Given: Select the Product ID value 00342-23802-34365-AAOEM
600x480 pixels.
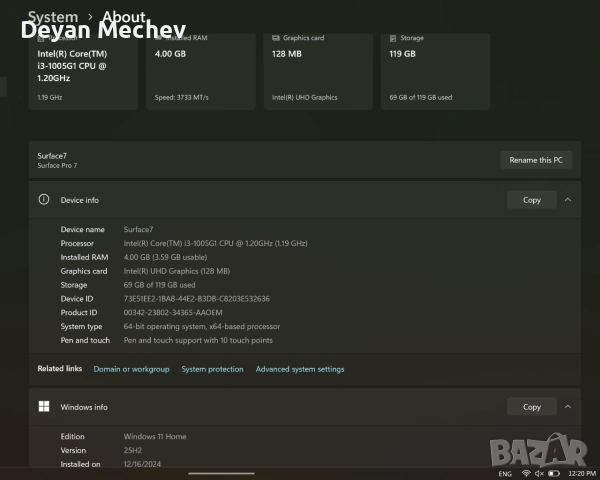Looking at the screenshot, I should coord(173,312).
